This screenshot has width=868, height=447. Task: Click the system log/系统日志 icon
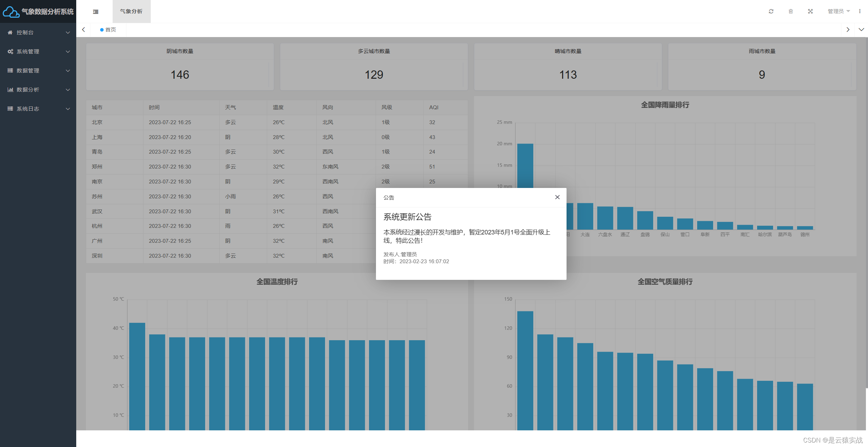pyautogui.click(x=10, y=108)
